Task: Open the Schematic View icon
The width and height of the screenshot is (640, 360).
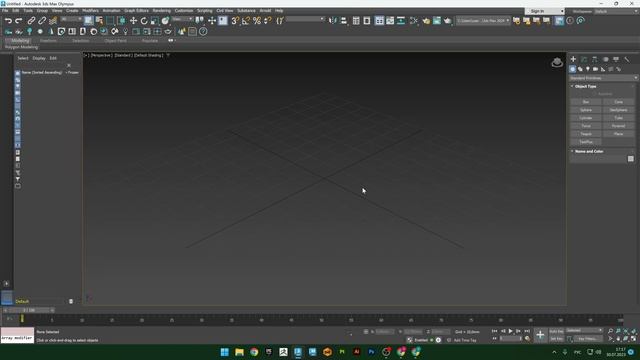Action: (401, 20)
